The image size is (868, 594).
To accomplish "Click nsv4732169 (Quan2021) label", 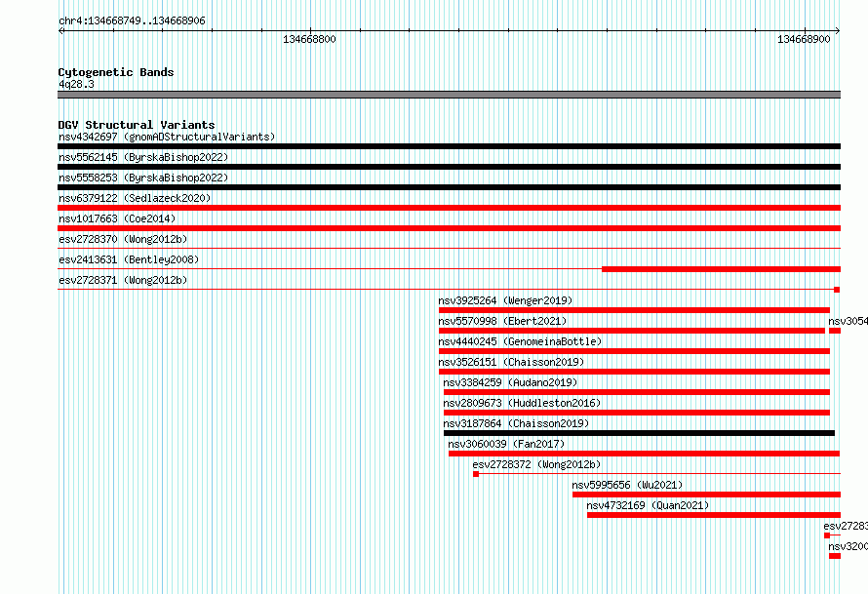I will 648,505.
